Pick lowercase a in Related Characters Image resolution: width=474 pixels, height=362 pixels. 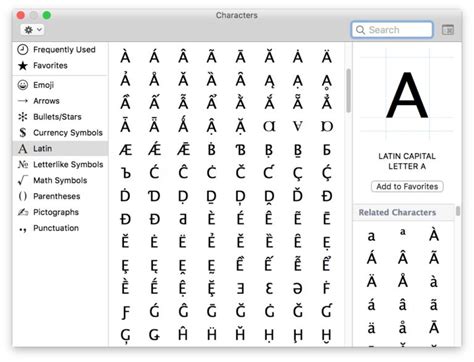click(x=371, y=236)
